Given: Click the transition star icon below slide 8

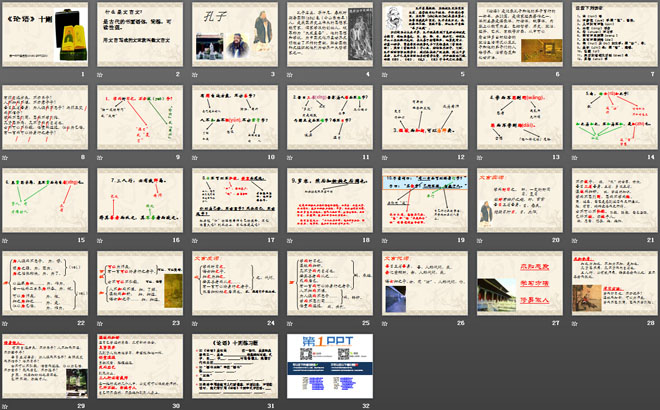Looking at the screenshot, I should click(x=6, y=156).
